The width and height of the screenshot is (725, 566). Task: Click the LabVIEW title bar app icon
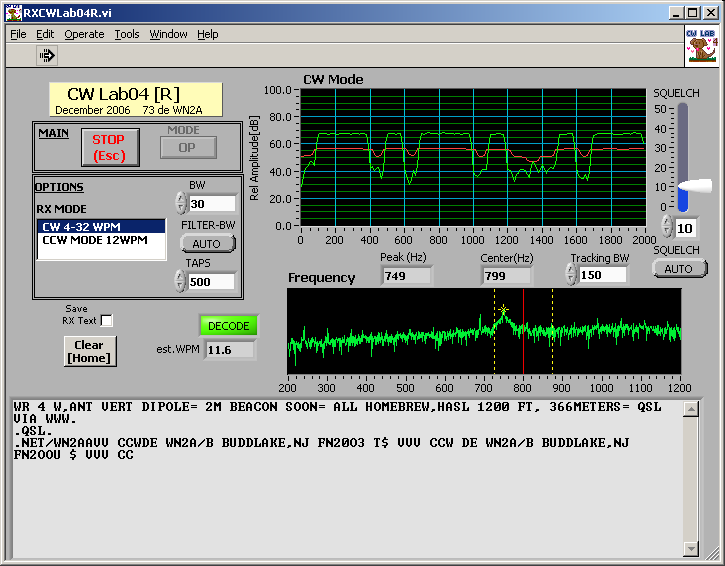12,13
